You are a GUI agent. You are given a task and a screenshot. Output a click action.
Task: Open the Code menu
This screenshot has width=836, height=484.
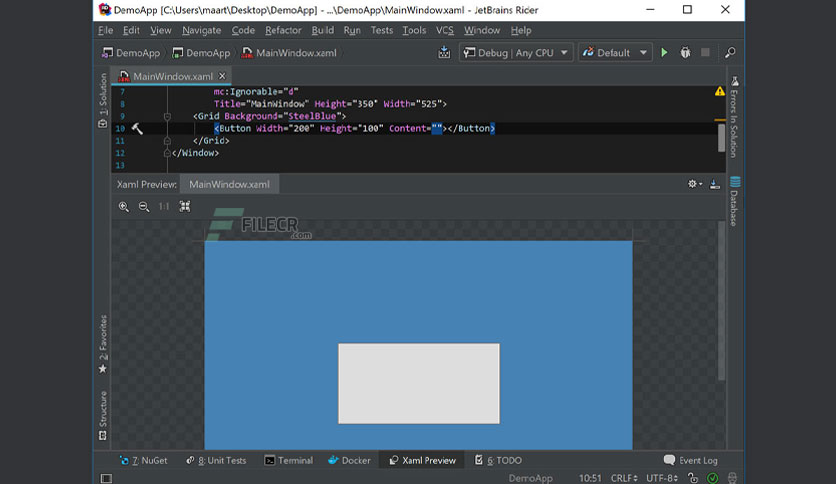coord(243,30)
